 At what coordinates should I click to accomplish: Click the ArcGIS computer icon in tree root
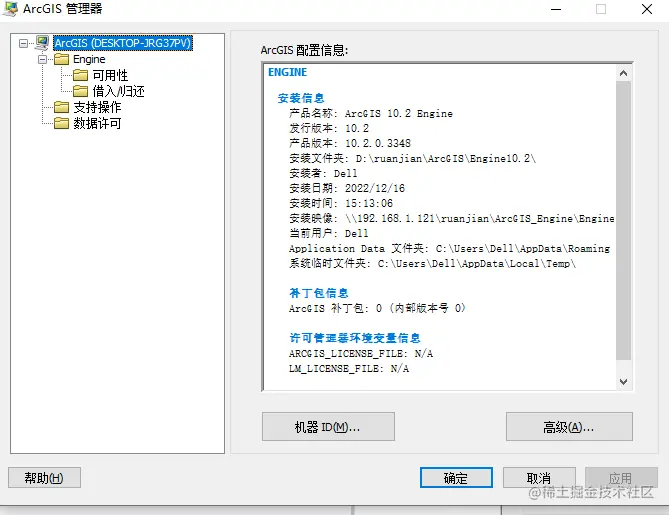point(42,43)
